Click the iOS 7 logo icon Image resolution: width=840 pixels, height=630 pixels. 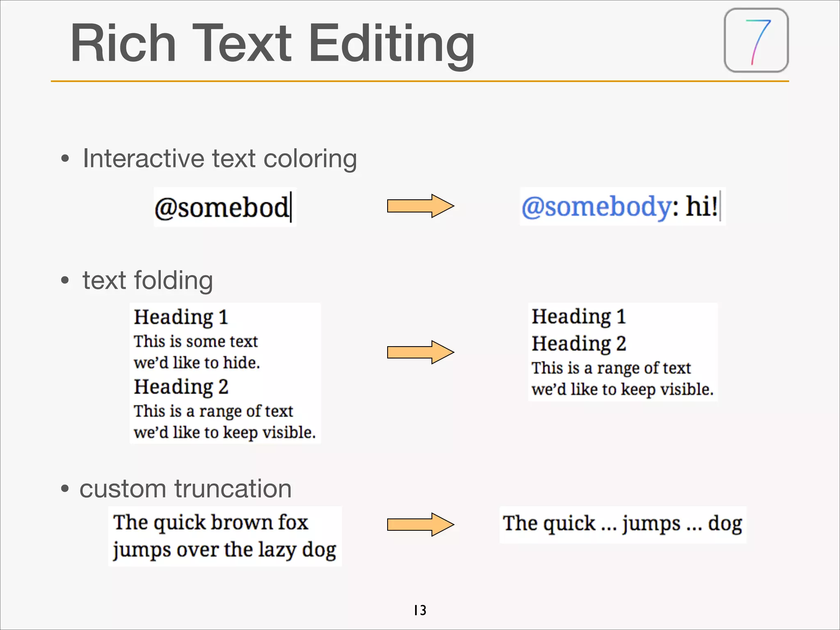pos(756,40)
